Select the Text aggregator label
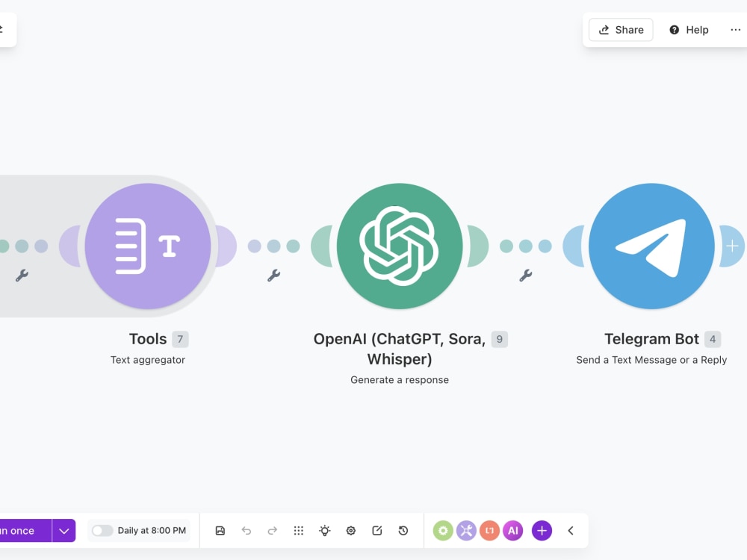 point(148,360)
